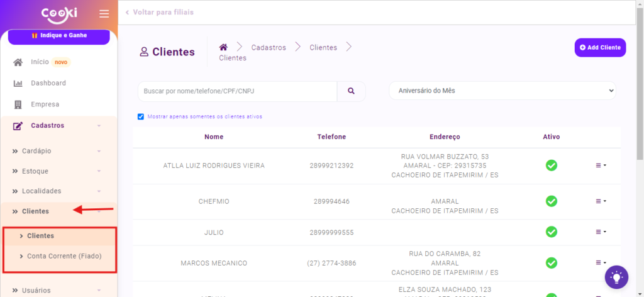Open the actions menu for ATLLA LUIZ row
This screenshot has width=644, height=297.
click(x=601, y=165)
